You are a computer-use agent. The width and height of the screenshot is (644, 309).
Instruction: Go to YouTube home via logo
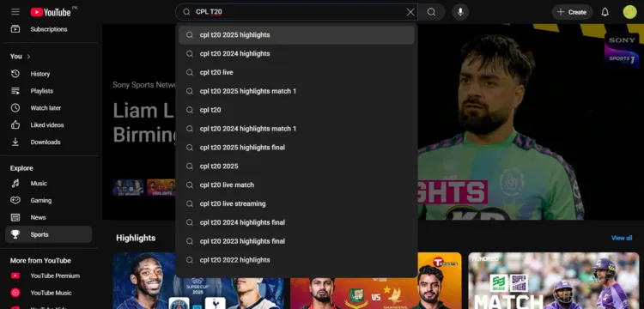pos(51,12)
